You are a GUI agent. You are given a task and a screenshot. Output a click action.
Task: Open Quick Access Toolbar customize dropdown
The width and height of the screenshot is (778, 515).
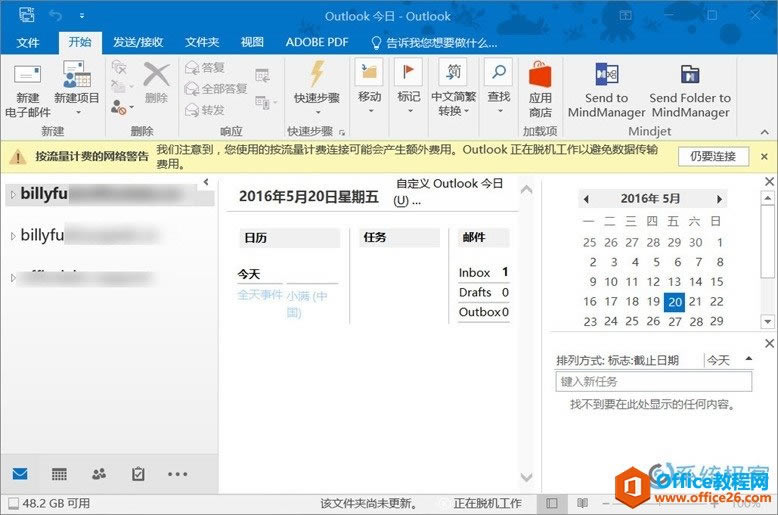pos(82,15)
